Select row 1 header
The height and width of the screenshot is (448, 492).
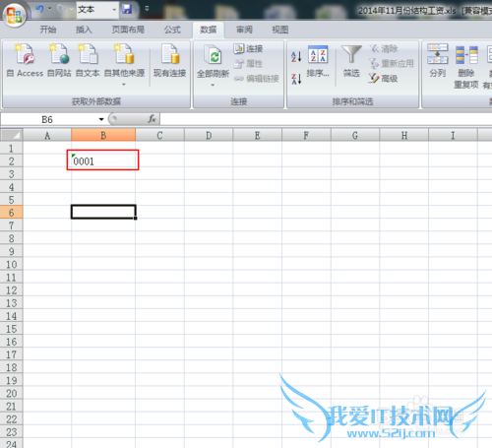[x=12, y=149]
